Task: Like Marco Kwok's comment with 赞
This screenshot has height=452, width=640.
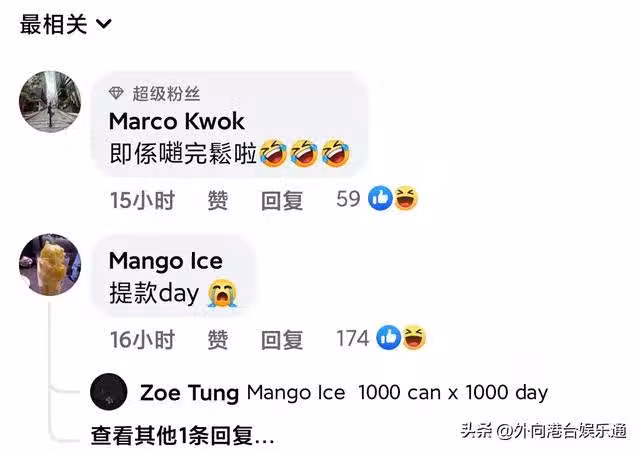Action: (x=218, y=200)
